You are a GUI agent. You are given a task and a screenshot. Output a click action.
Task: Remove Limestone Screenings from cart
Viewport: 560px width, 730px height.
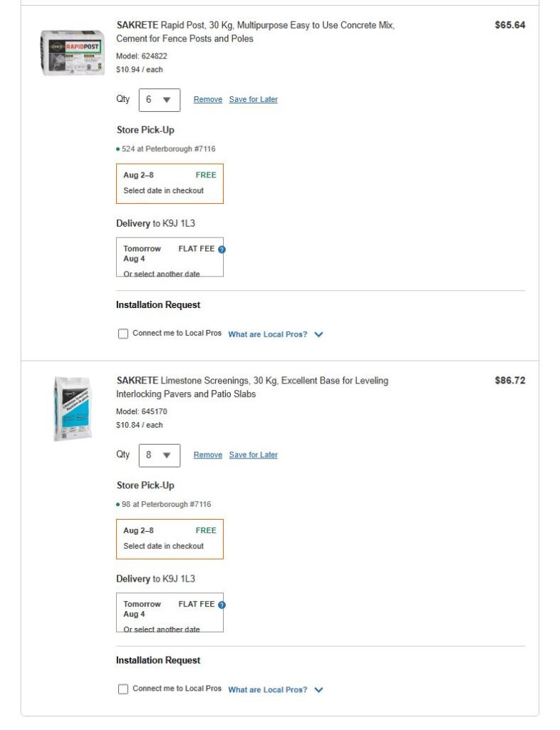tap(207, 455)
